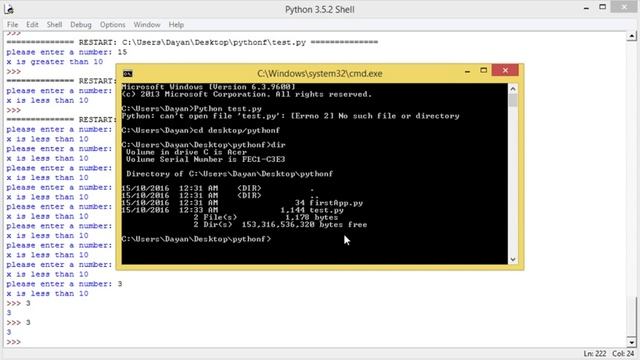Open the Debug menu

click(x=81, y=25)
